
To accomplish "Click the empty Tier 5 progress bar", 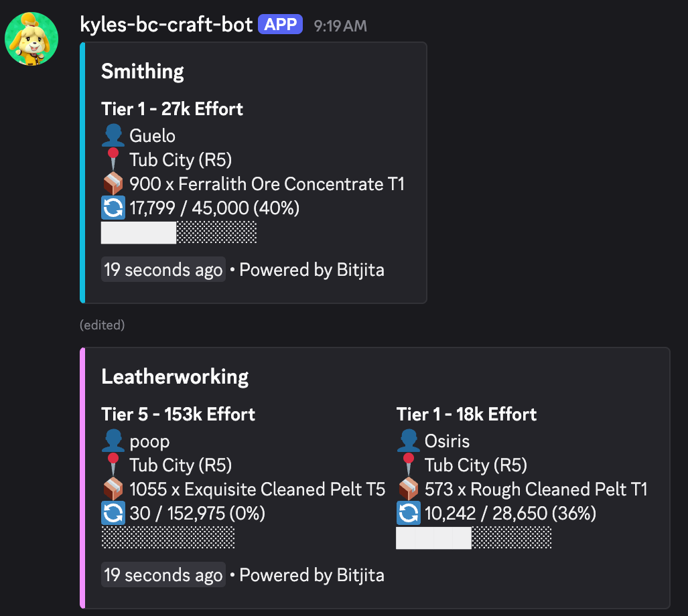I will click(167, 537).
